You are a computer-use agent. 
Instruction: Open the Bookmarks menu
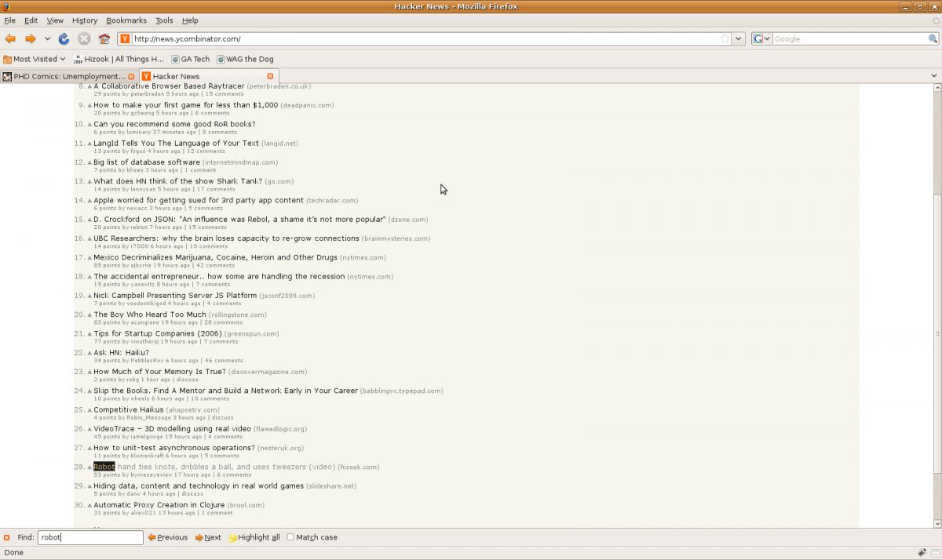coord(126,20)
